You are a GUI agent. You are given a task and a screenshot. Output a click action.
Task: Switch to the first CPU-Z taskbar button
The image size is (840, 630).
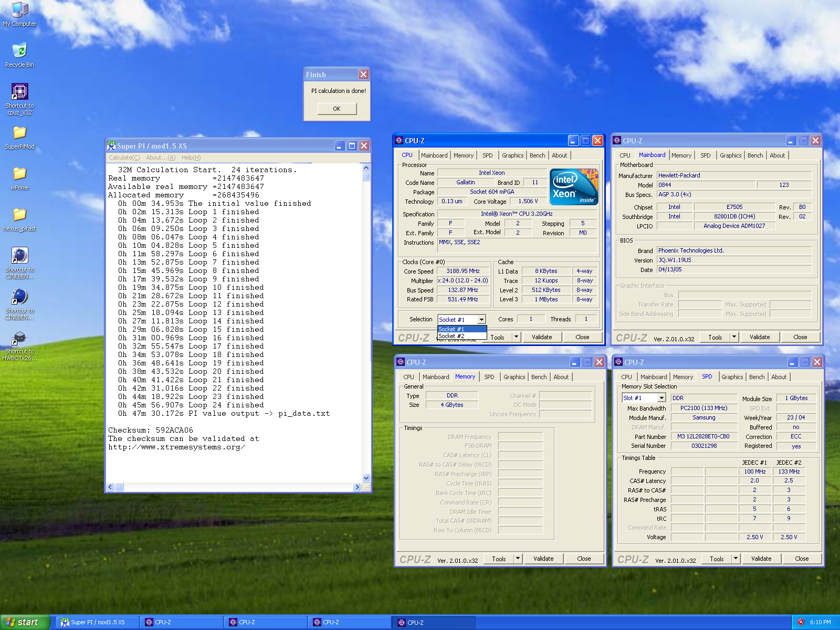(x=182, y=622)
